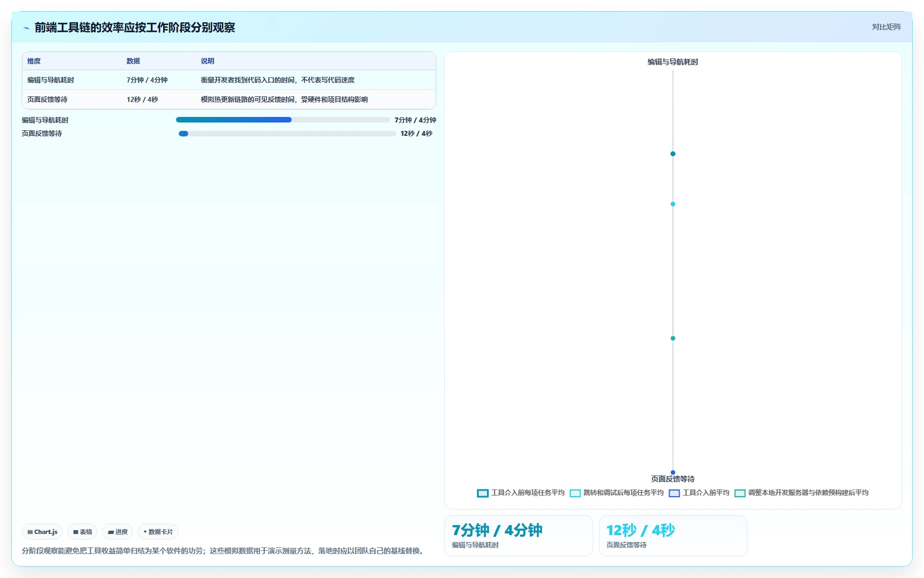924x578 pixels.
Task: Select the 7分钟 / 4分钟 table cell
Action: 147,80
